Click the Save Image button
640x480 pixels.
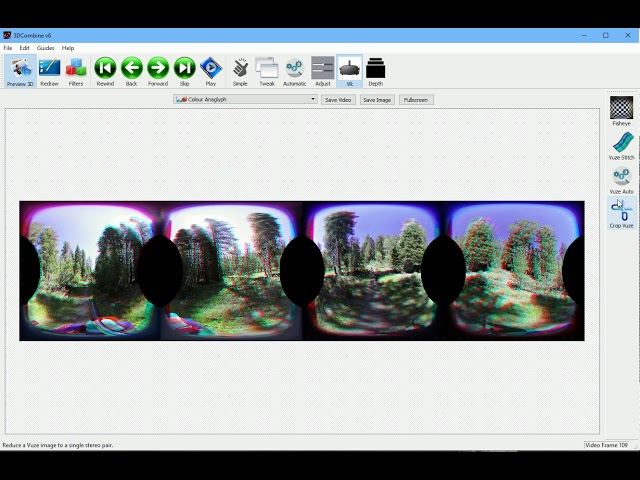[377, 100]
